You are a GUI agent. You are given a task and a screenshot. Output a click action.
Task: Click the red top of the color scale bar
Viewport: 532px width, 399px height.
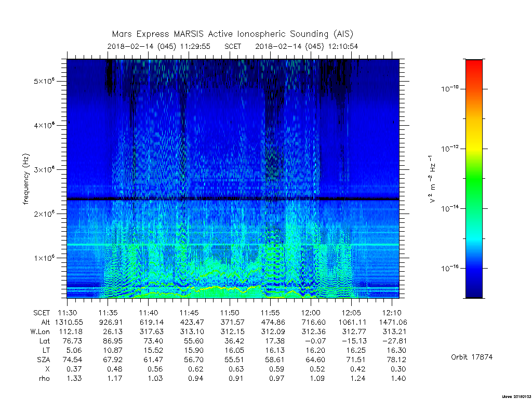[x=474, y=64]
